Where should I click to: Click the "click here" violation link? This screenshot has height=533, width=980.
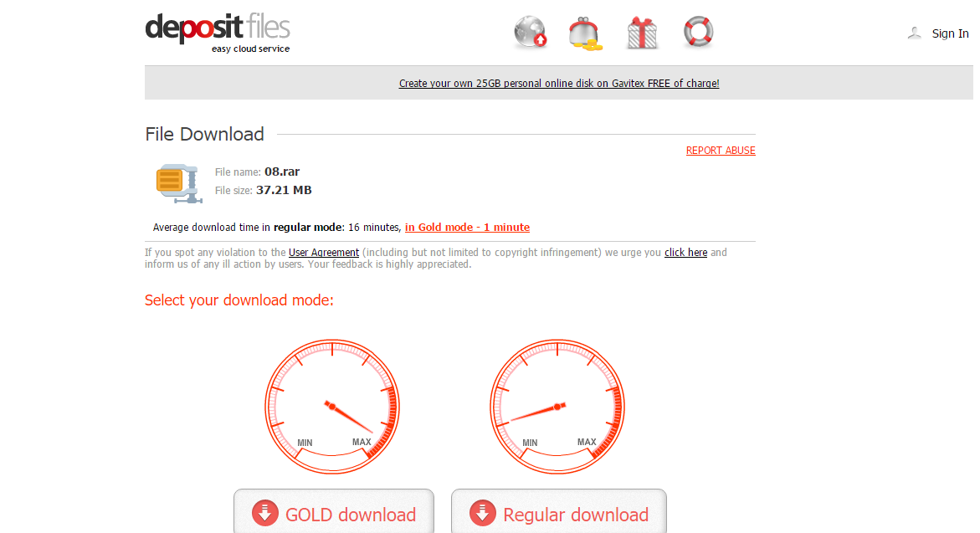click(x=685, y=252)
